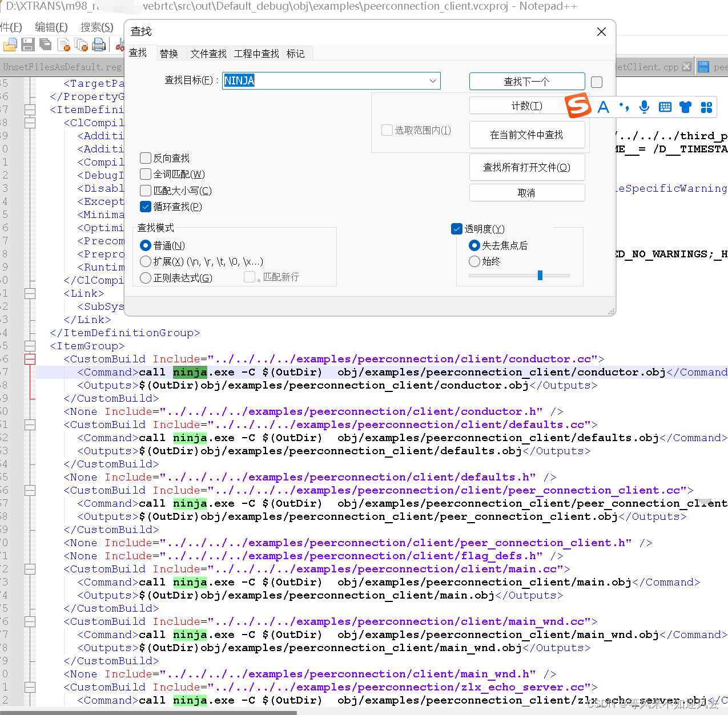
Task: Collapse the main.cc CustomBuild fold marker
Action: click(30, 569)
